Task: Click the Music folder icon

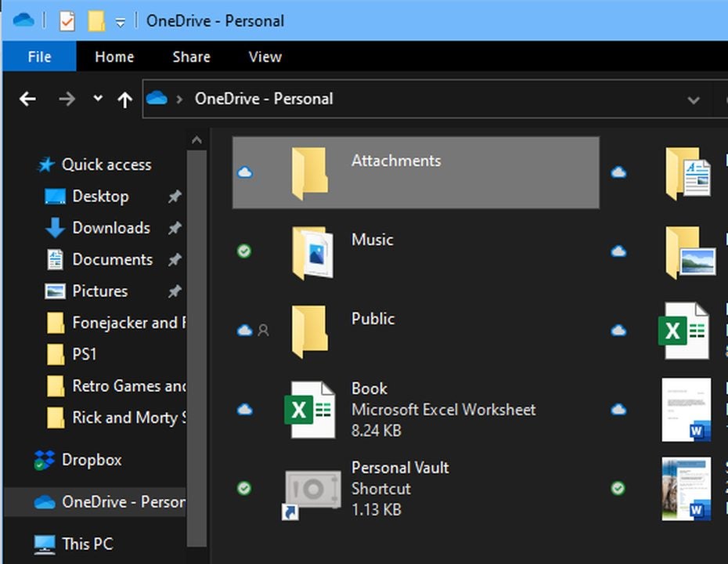Action: pos(312,251)
